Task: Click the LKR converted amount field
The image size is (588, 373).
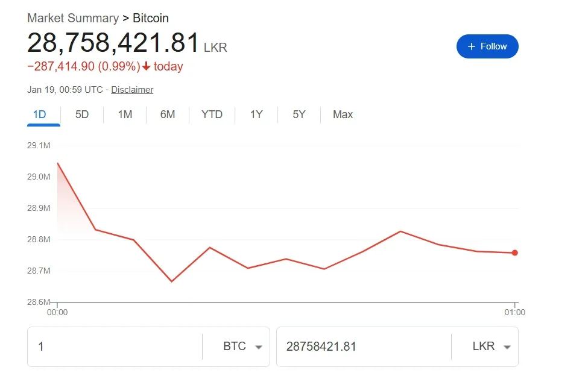Action: pos(362,346)
